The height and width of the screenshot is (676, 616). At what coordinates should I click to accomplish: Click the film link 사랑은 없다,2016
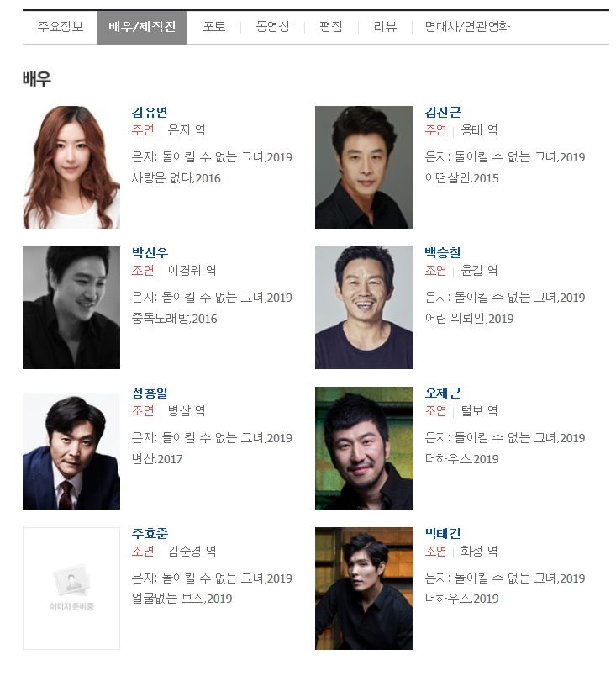176,178
